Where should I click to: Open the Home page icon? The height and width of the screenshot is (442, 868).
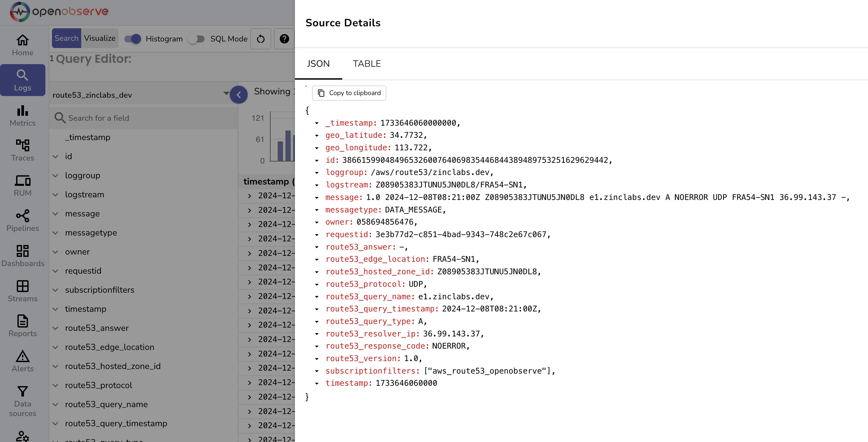pos(23,45)
